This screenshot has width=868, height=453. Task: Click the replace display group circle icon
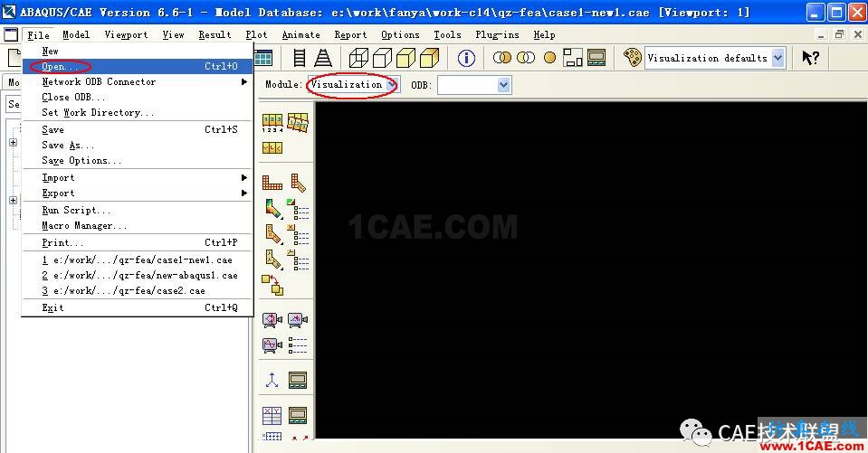(549, 58)
